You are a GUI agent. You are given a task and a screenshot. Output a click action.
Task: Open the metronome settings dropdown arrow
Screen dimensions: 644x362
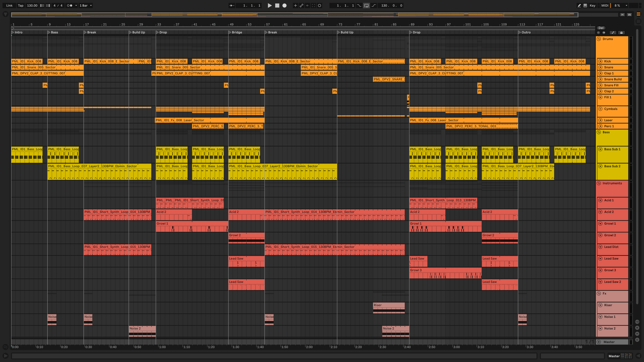click(76, 6)
